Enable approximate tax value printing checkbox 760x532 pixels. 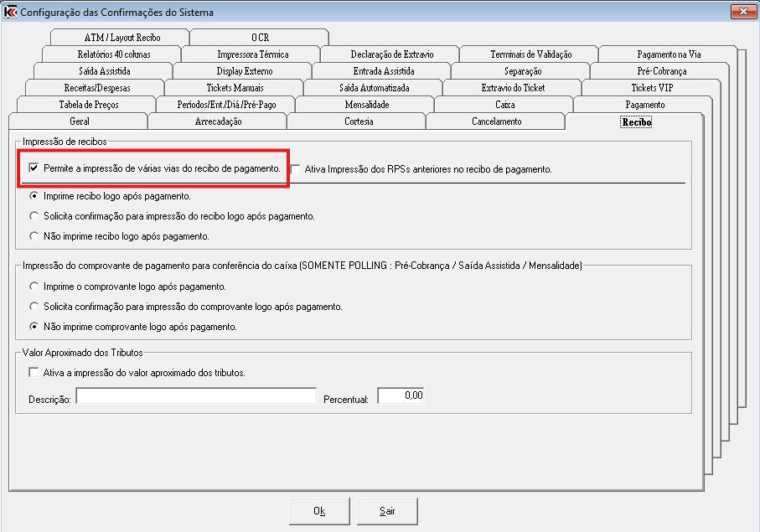point(34,373)
